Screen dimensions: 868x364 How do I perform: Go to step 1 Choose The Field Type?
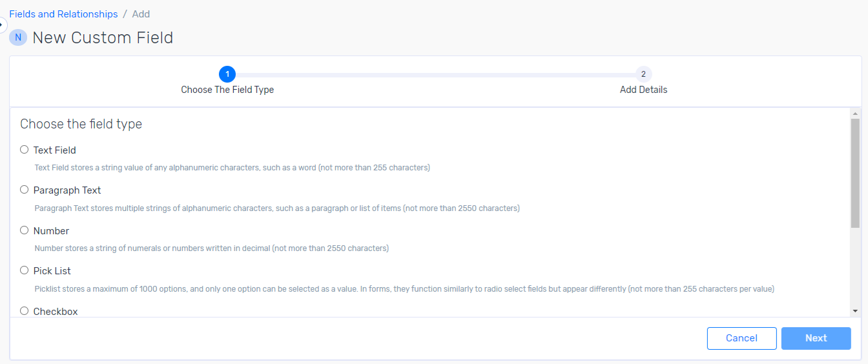coord(227,74)
